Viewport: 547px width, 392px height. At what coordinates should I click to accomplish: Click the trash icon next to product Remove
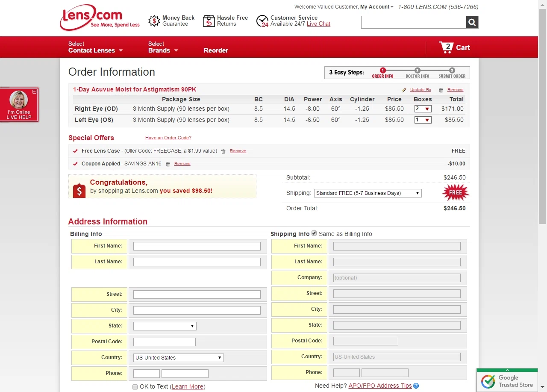pyautogui.click(x=441, y=90)
